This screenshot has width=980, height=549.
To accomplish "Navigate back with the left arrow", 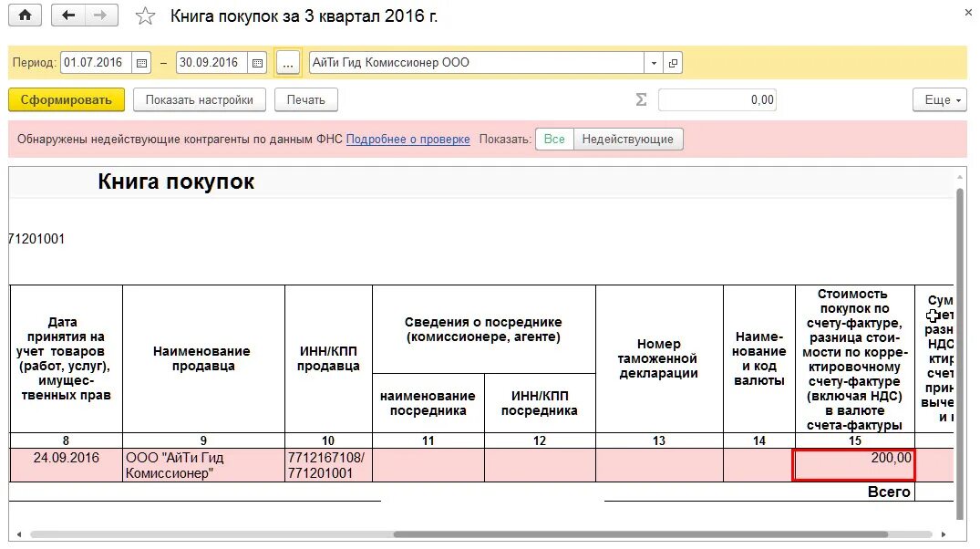I will (x=68, y=16).
